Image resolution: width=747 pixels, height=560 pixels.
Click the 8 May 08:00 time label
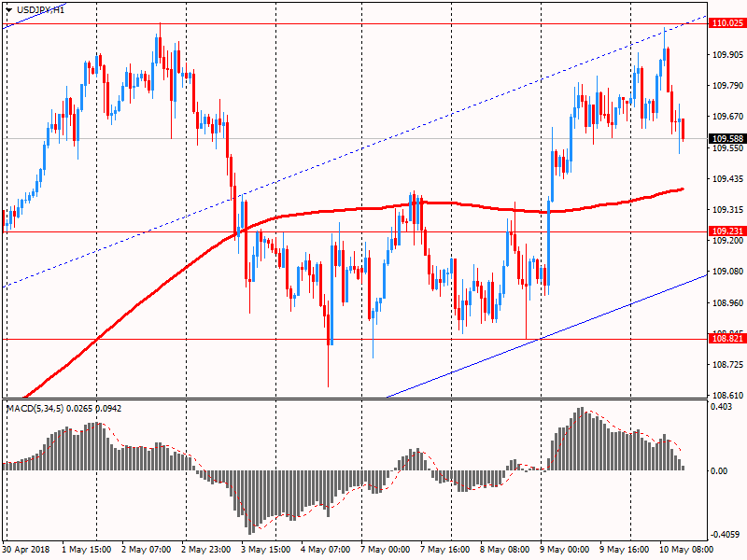click(504, 550)
